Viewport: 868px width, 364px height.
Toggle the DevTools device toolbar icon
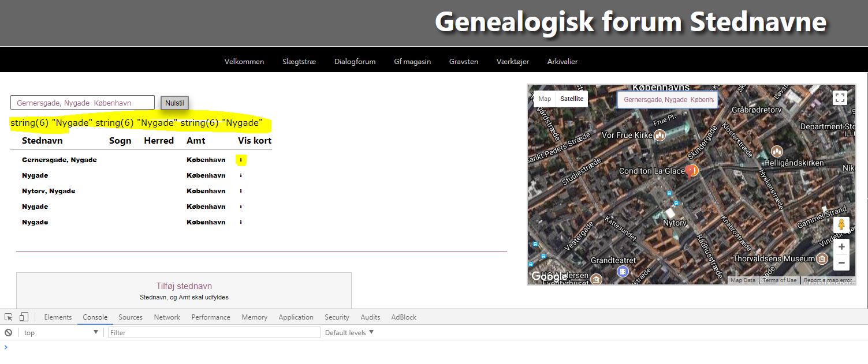click(24, 317)
